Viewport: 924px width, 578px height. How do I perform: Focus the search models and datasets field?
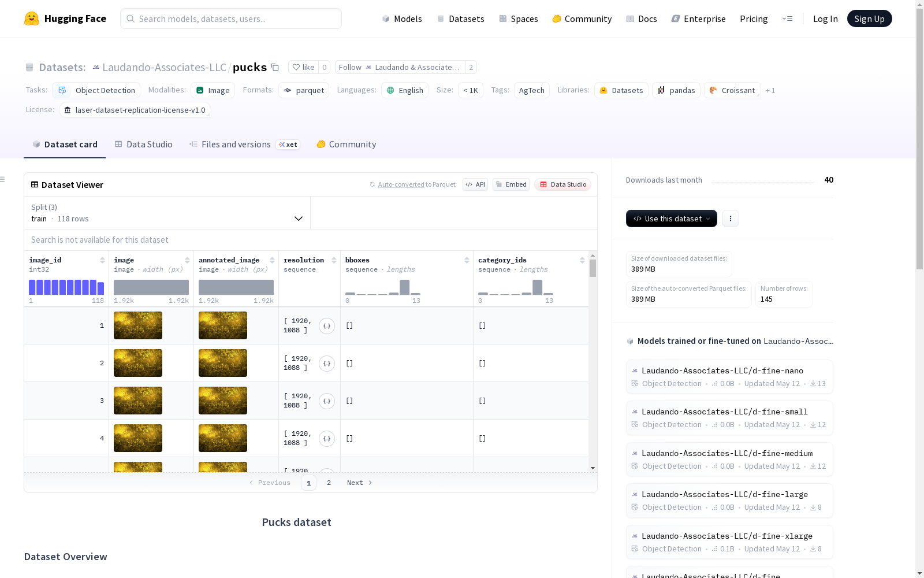point(231,18)
